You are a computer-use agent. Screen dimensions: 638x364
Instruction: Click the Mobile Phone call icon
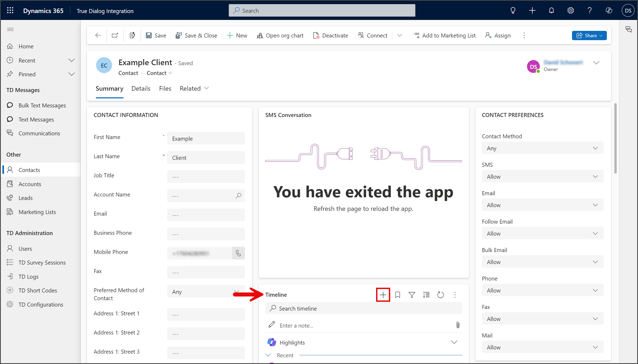click(x=238, y=253)
